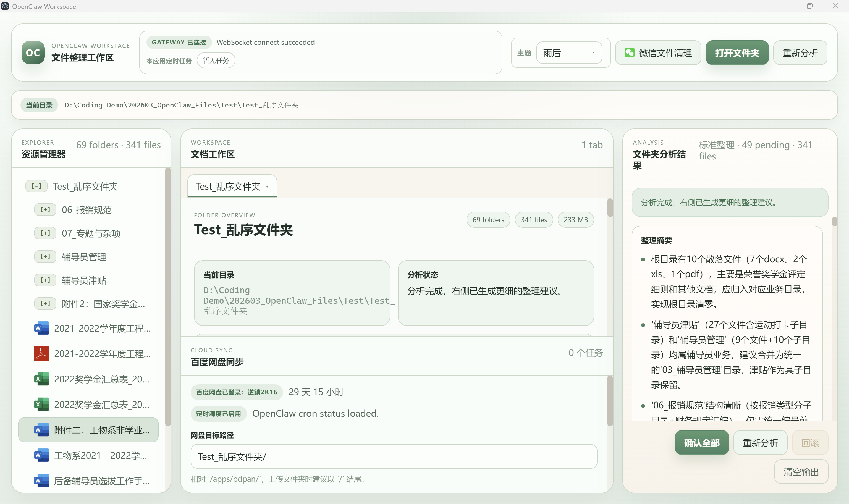Expand the 06_报销规范 folder
Image resolution: width=849 pixels, height=504 pixels.
click(x=45, y=209)
